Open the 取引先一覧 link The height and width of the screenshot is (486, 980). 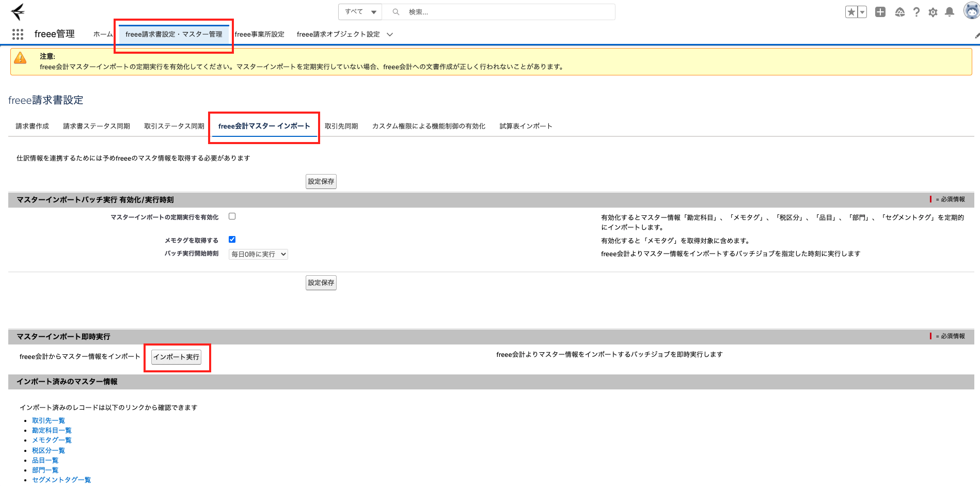tap(49, 420)
